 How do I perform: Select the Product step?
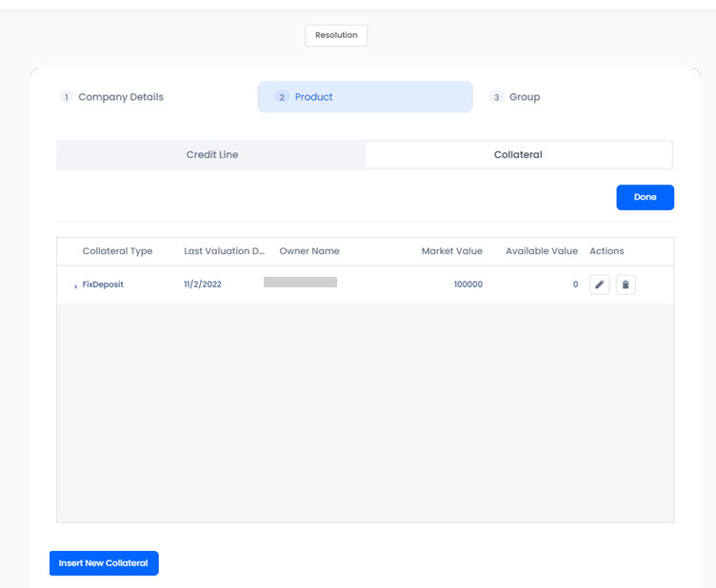[365, 97]
